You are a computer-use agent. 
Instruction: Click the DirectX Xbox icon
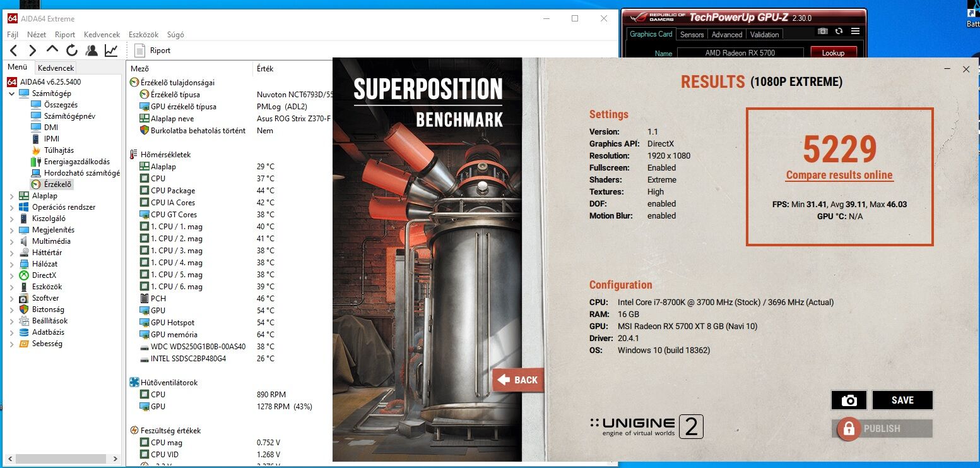point(24,275)
